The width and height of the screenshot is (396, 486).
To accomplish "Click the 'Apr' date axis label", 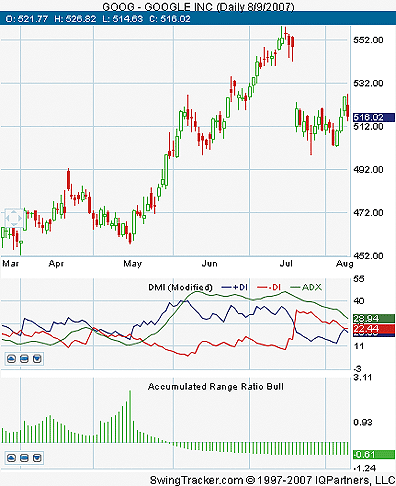I will click(56, 264).
